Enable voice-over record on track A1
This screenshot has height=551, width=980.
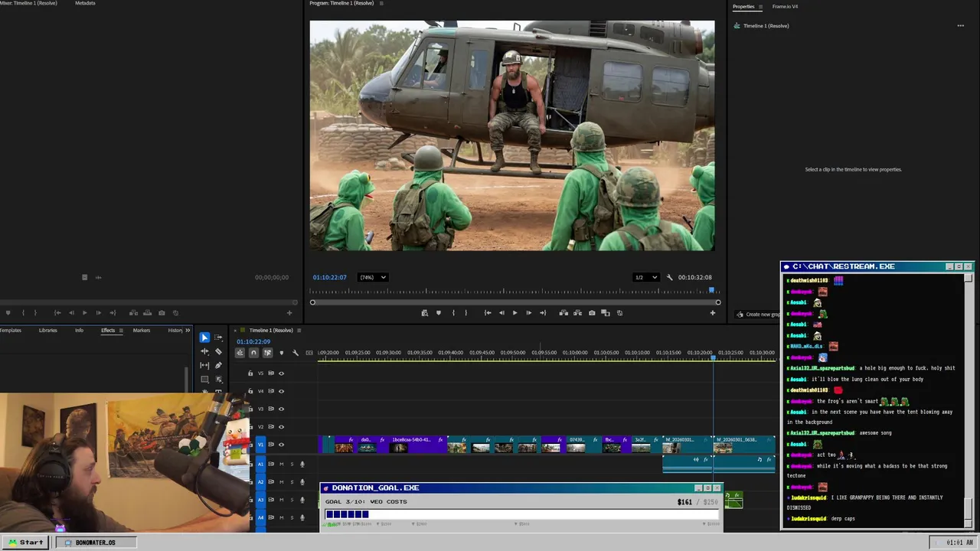(302, 464)
